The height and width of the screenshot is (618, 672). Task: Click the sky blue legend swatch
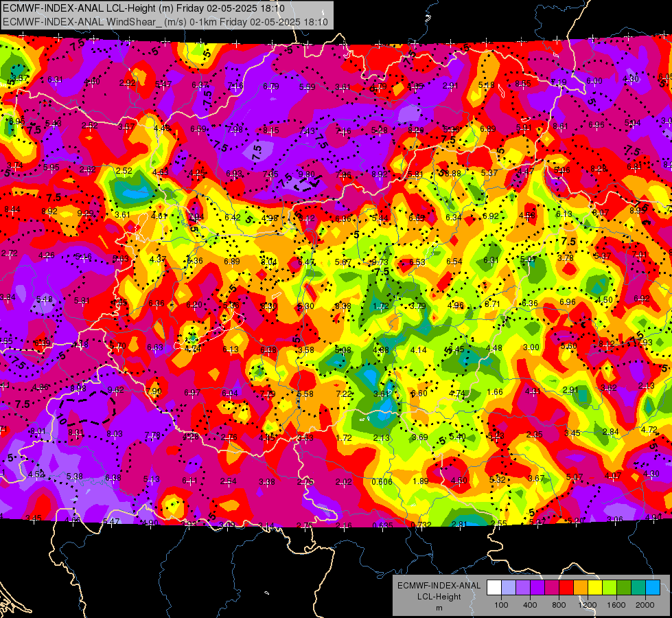pyautogui.click(x=652, y=587)
